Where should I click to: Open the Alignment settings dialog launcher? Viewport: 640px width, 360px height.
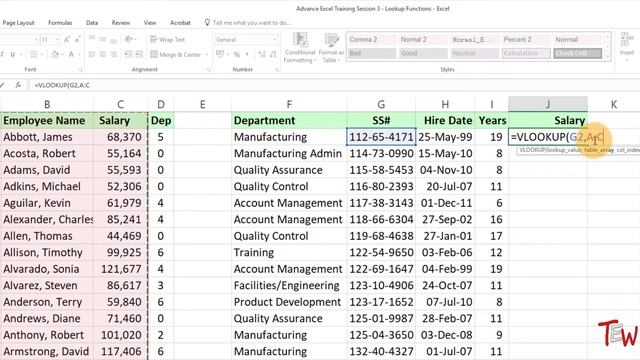click(x=209, y=70)
